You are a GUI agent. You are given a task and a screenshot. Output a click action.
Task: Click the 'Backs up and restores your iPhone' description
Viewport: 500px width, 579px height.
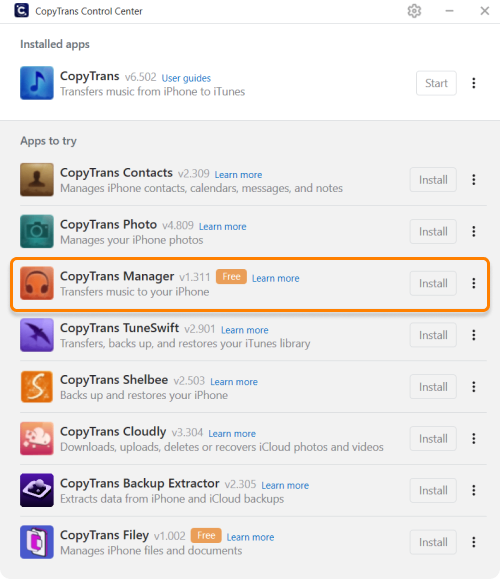(x=144, y=395)
